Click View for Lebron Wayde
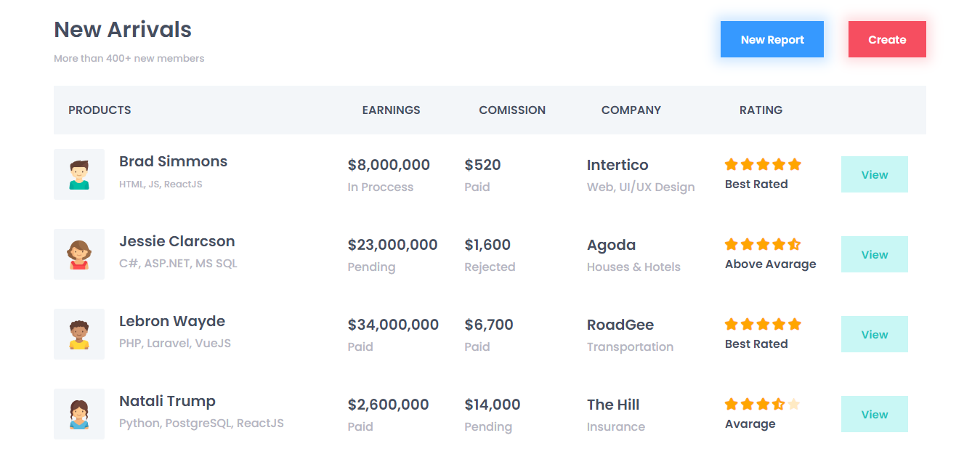 tap(874, 334)
